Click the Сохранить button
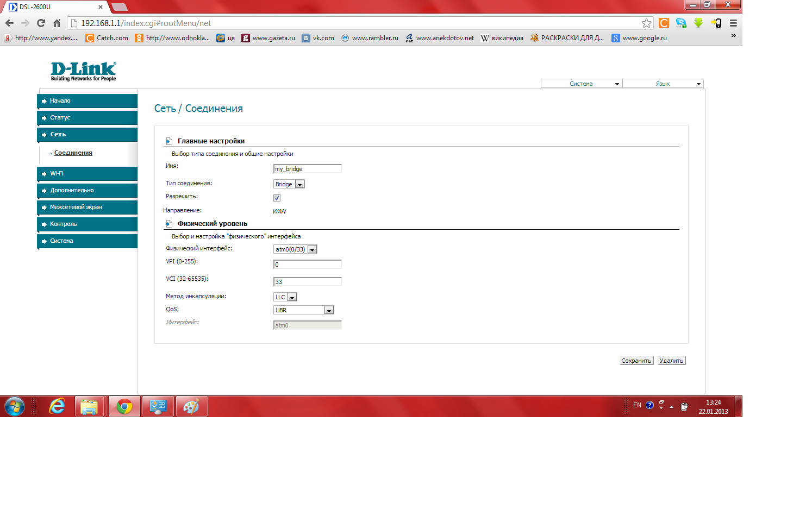 tap(636, 361)
